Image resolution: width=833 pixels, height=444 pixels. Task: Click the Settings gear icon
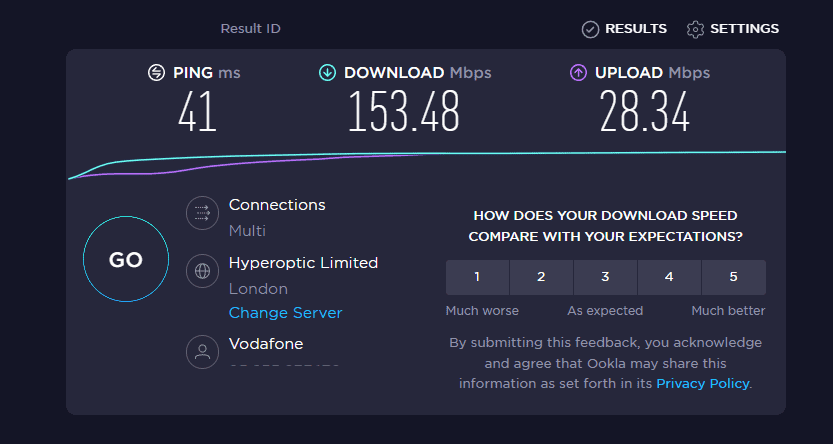tap(695, 29)
